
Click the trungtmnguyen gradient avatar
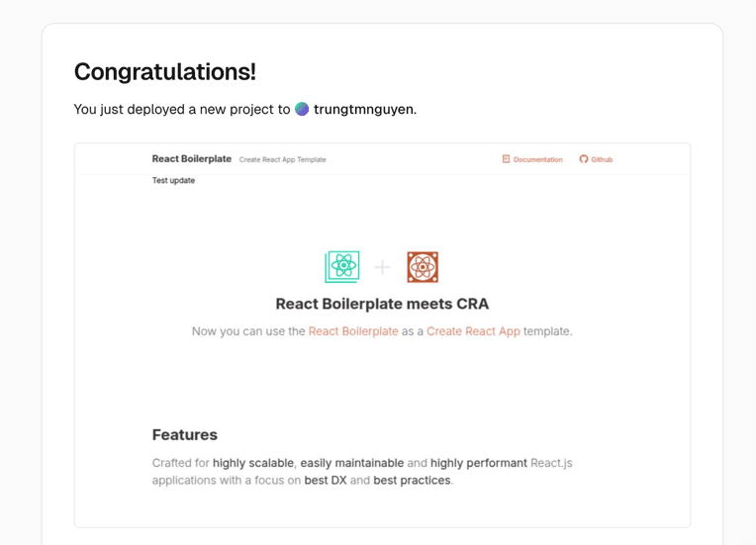(x=302, y=109)
